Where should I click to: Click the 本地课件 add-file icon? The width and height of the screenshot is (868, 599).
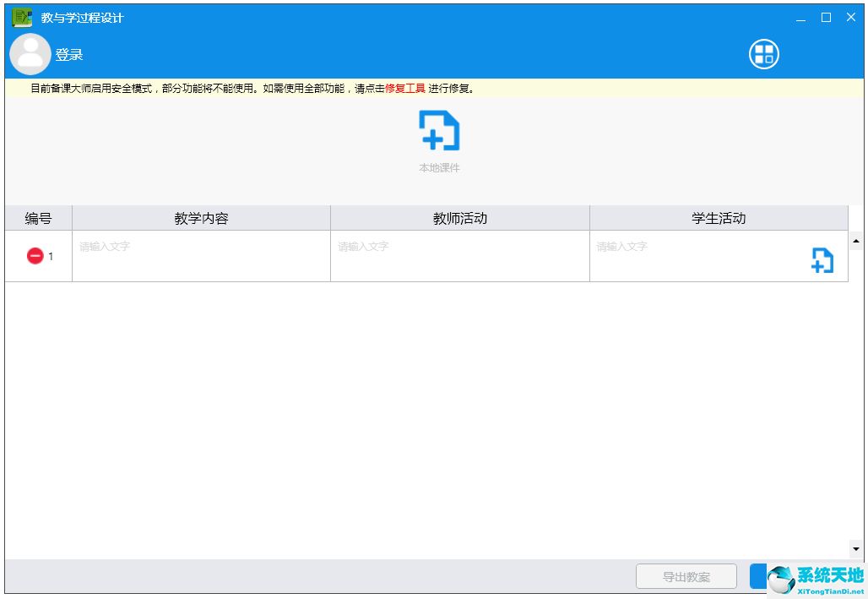tap(439, 132)
